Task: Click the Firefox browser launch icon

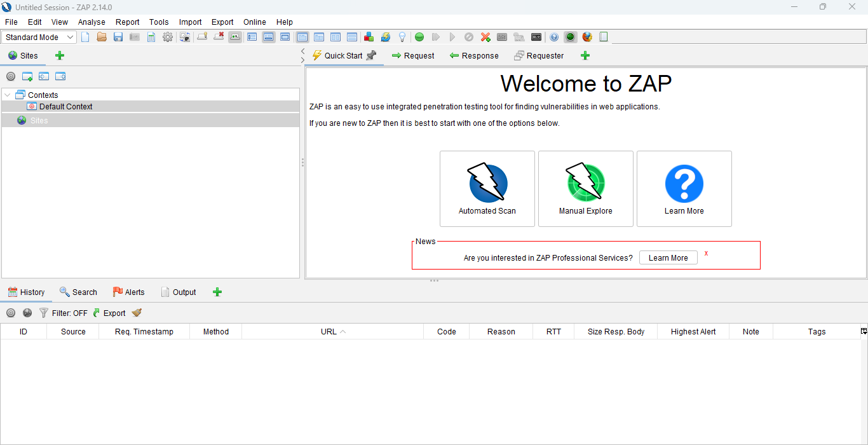Action: pyautogui.click(x=587, y=37)
